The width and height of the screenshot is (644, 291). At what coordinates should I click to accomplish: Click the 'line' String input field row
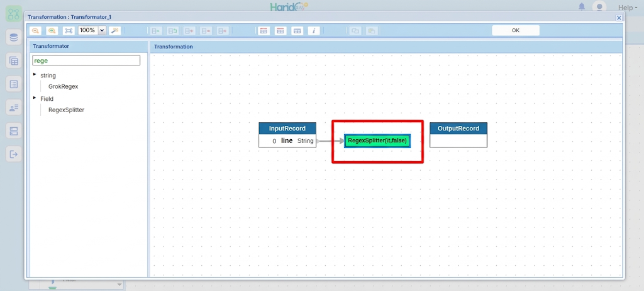click(287, 140)
